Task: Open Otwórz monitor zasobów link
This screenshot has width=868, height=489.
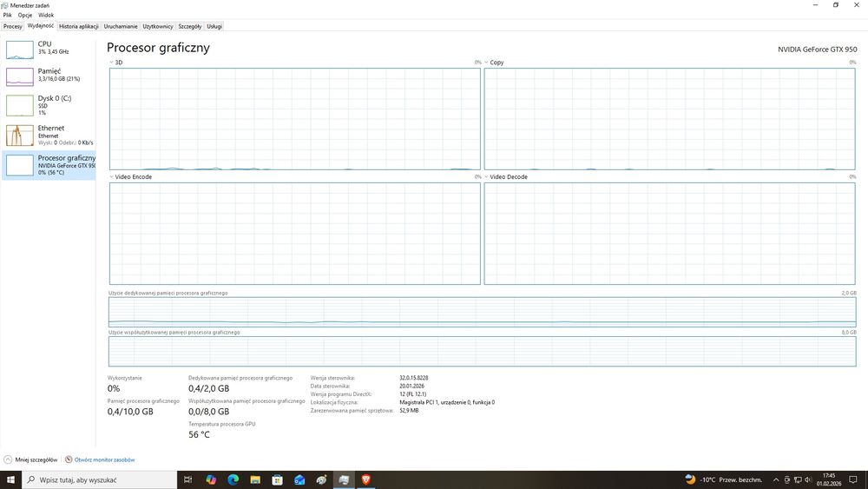Action: (x=105, y=459)
